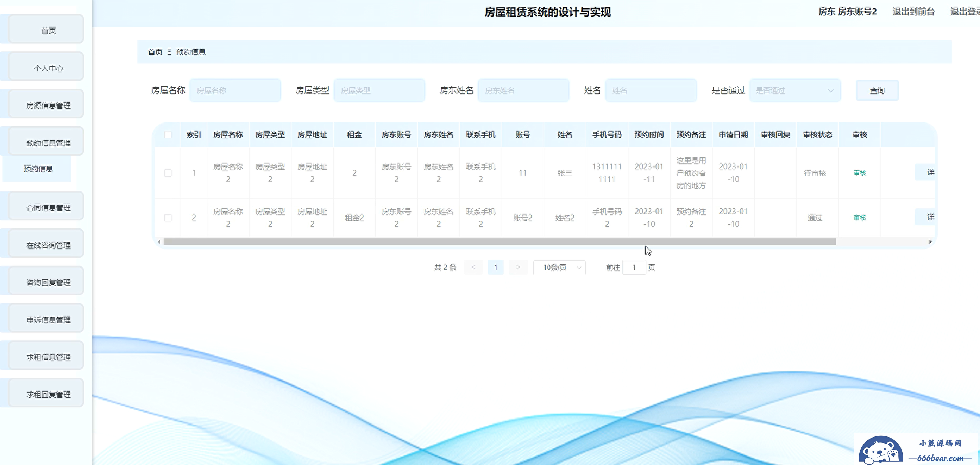
Task: Expand 房源信息管理 sidebar menu
Action: tap(46, 104)
